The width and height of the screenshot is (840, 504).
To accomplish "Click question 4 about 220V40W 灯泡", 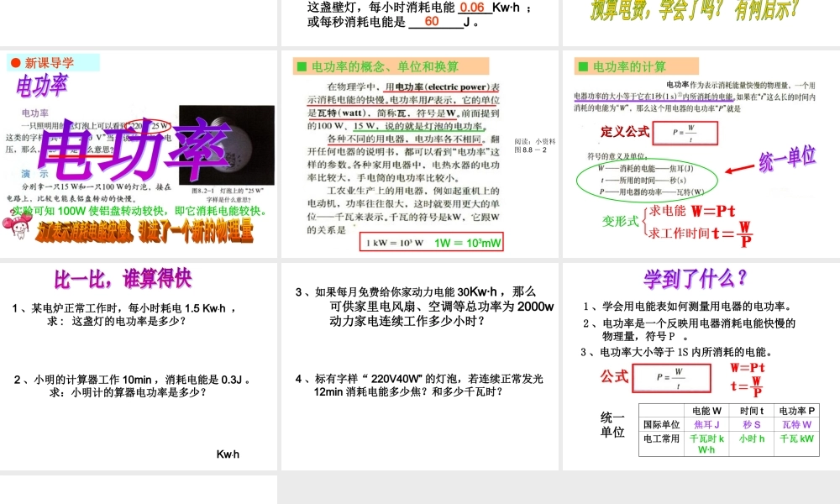I will [419, 385].
